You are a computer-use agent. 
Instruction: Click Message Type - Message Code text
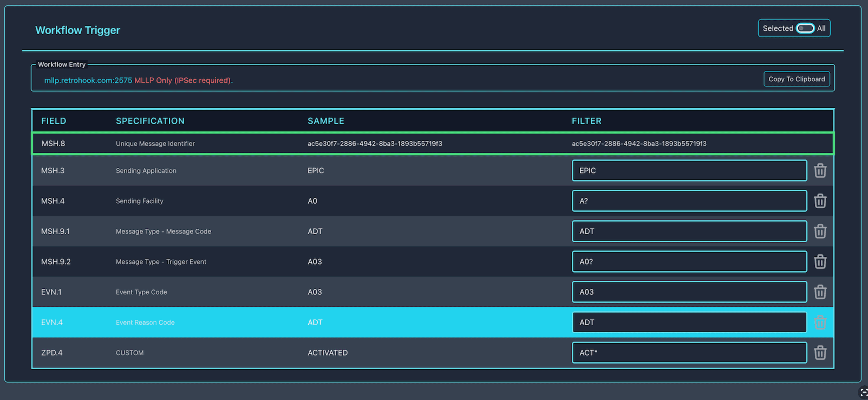(164, 231)
